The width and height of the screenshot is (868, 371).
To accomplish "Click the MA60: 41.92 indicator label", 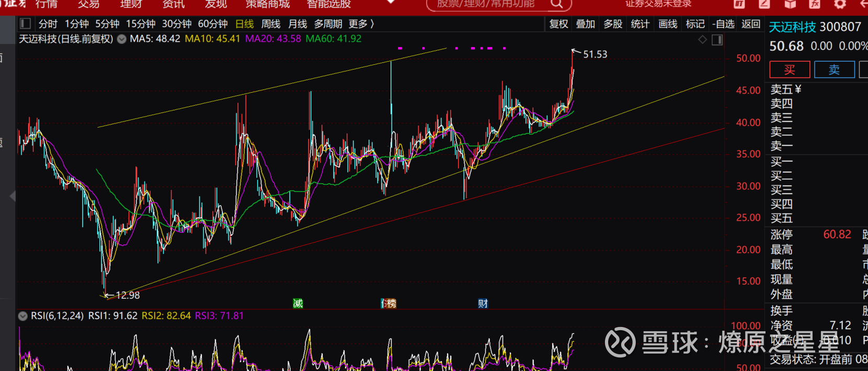I will point(334,39).
